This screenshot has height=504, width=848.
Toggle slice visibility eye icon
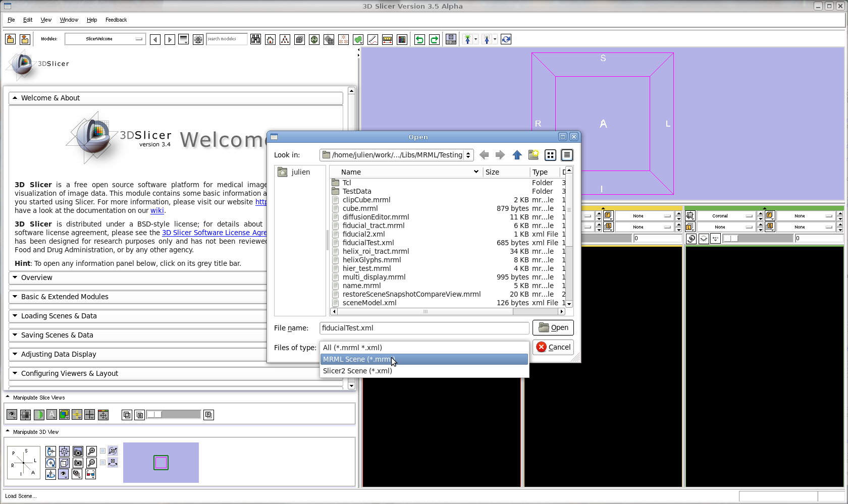point(12,415)
